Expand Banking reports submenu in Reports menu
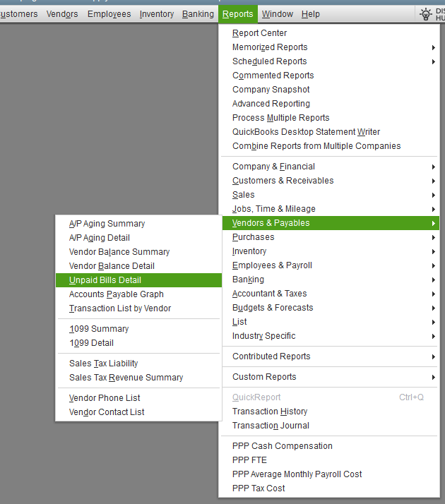 pyautogui.click(x=329, y=280)
